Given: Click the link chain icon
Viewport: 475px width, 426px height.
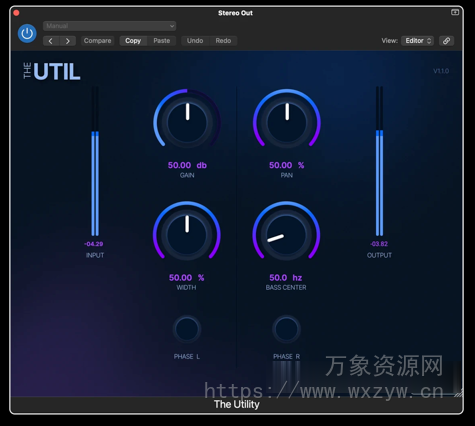Looking at the screenshot, I should pos(446,41).
